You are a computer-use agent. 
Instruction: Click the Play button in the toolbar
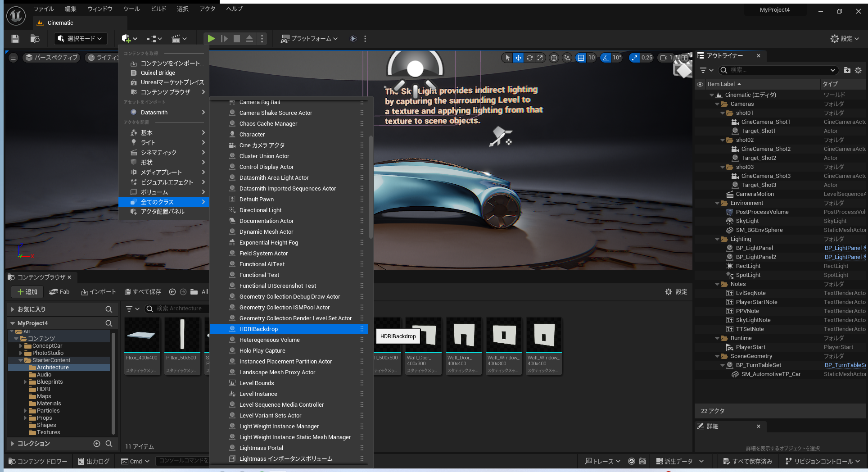point(211,39)
